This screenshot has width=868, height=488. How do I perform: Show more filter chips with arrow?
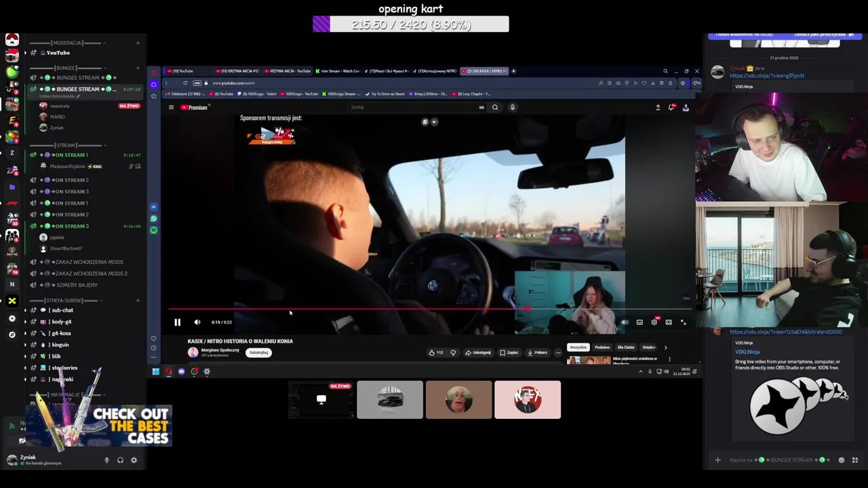[665, 347]
